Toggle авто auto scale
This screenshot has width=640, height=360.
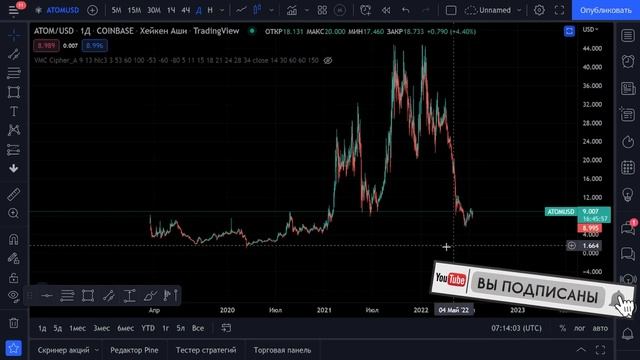click(x=600, y=328)
